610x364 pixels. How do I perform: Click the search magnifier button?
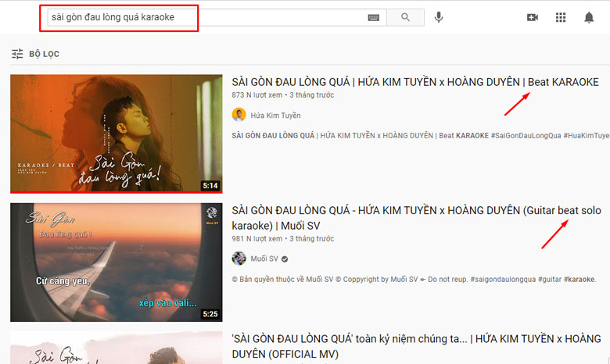pyautogui.click(x=405, y=17)
